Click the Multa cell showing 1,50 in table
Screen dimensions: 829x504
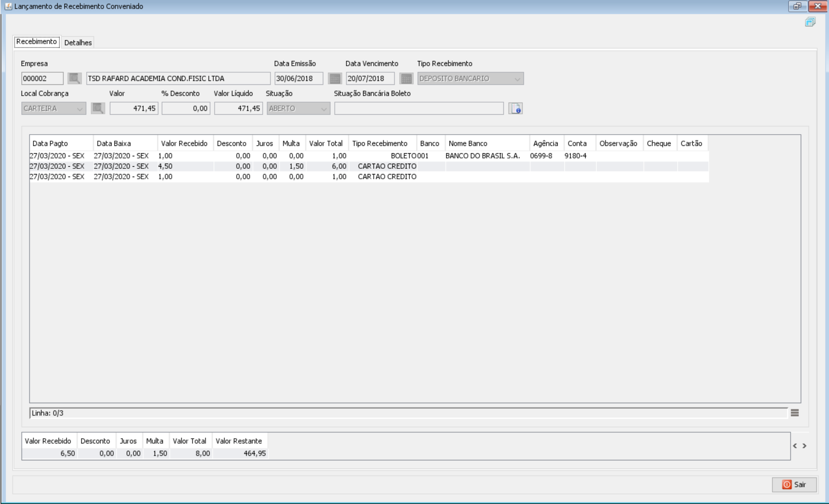pyautogui.click(x=292, y=166)
